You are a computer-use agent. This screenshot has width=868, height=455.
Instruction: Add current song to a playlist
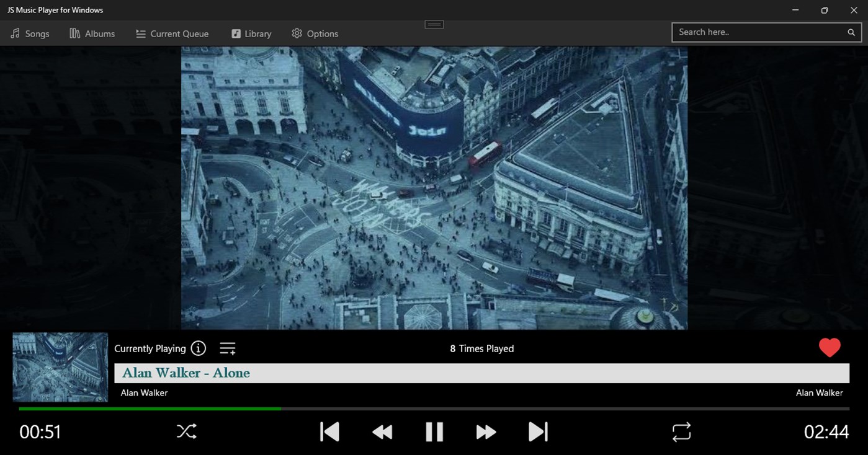[x=227, y=348]
